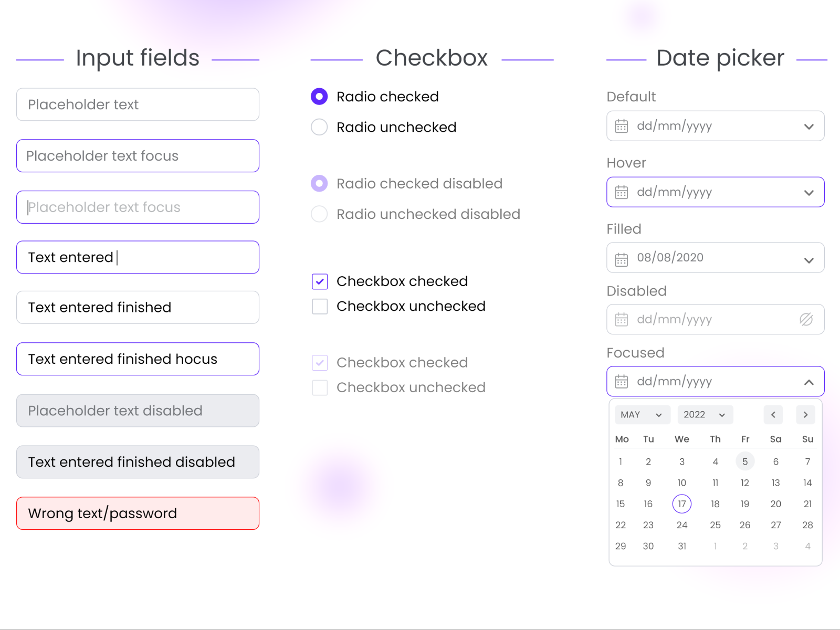
Task: Go to next month in calendar
Action: pyautogui.click(x=805, y=415)
